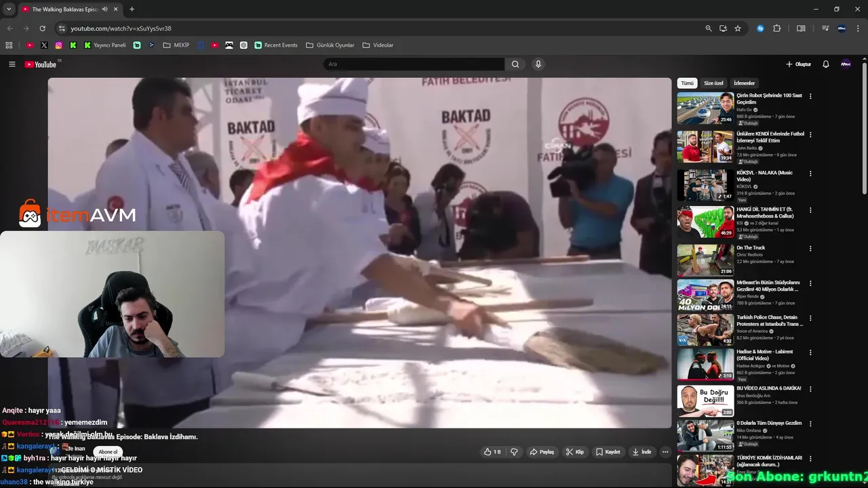The height and width of the screenshot is (488, 868).
Task: Save the video with Kaydet button
Action: click(608, 452)
